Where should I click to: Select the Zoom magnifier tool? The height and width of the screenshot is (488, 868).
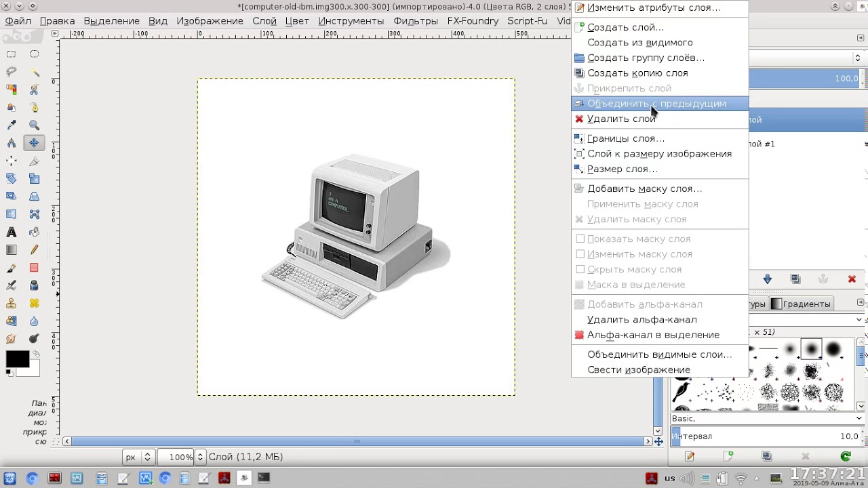point(34,125)
